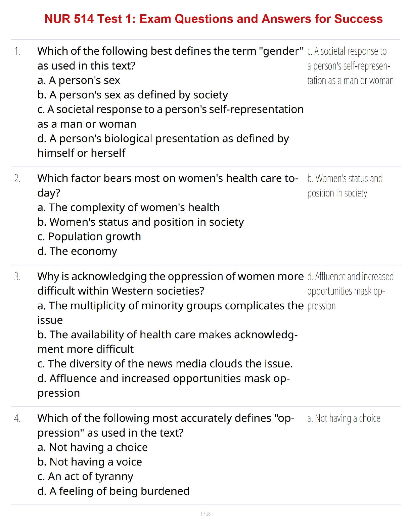411x532 pixels.
Task: Select option c about news media diversity
Action: 165,364
